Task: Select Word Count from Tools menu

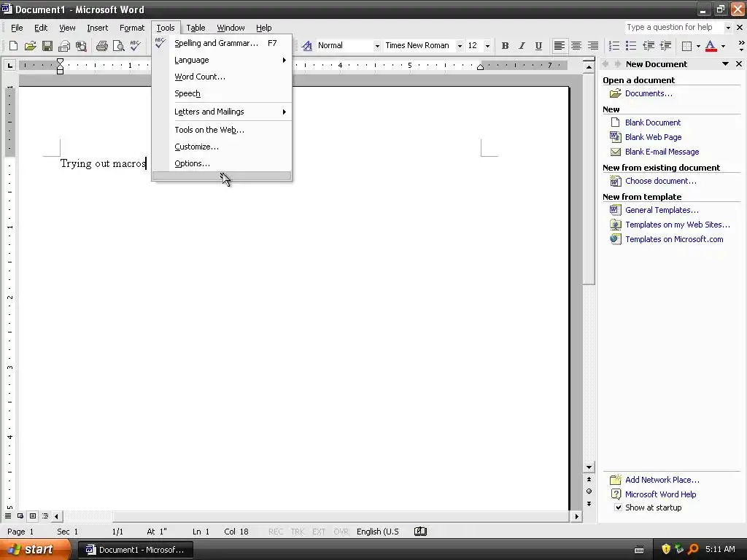Action: pyautogui.click(x=222, y=77)
